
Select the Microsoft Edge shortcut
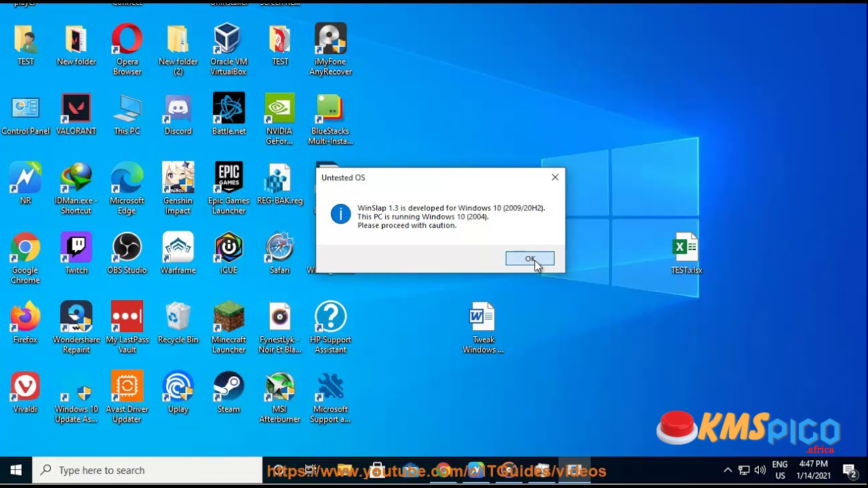click(127, 189)
